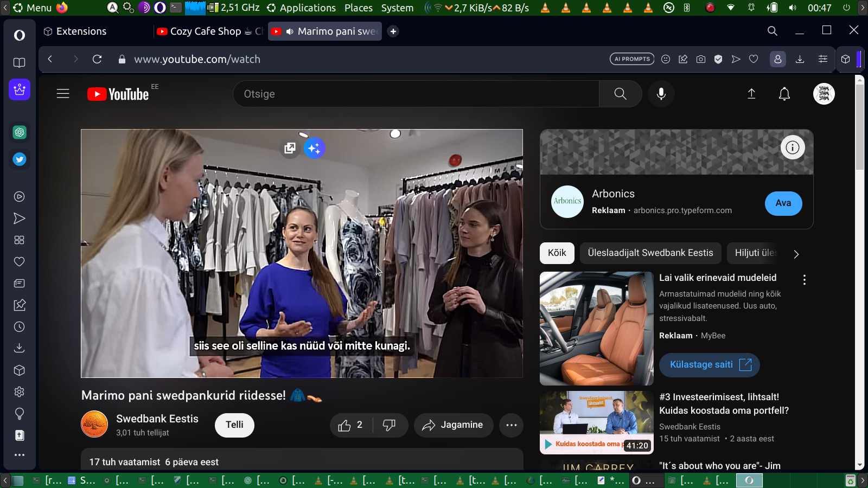
Task: Open the YouTube guide hamburger menu
Action: point(63,94)
